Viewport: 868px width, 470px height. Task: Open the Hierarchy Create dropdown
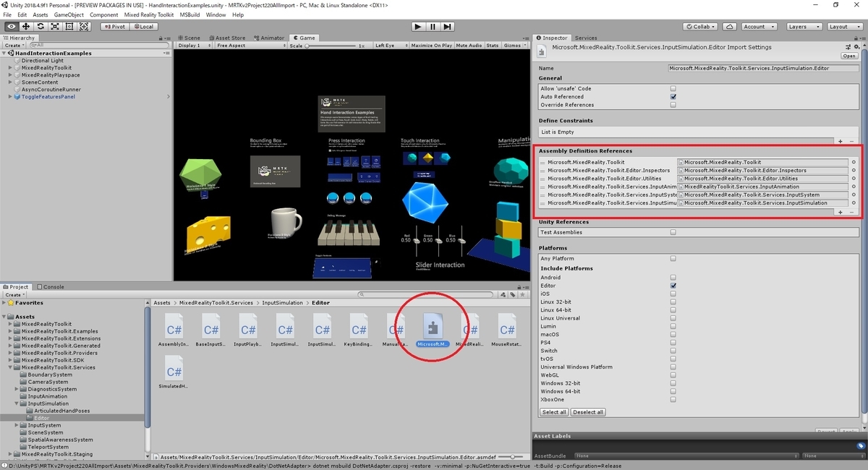pos(14,46)
